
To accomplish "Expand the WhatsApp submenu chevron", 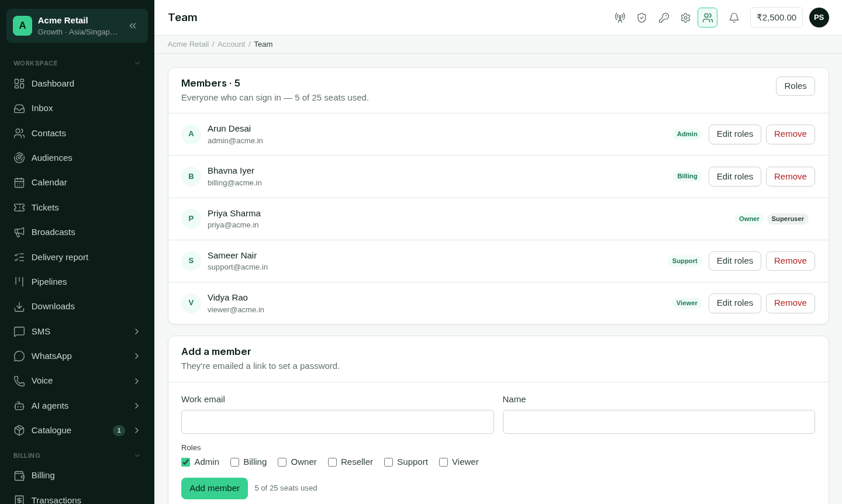I will point(137,356).
